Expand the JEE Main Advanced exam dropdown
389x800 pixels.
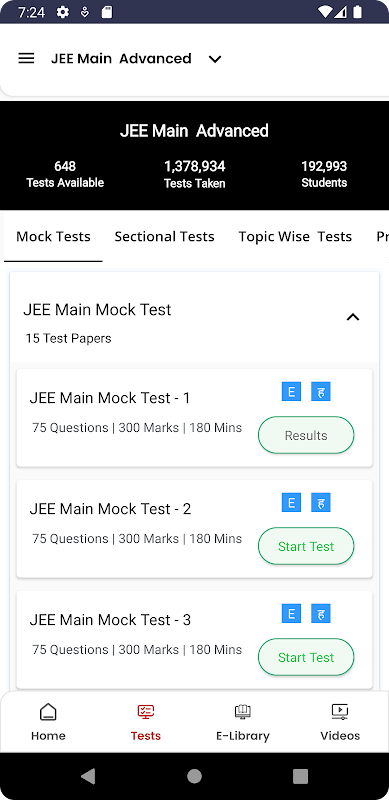[x=215, y=59]
